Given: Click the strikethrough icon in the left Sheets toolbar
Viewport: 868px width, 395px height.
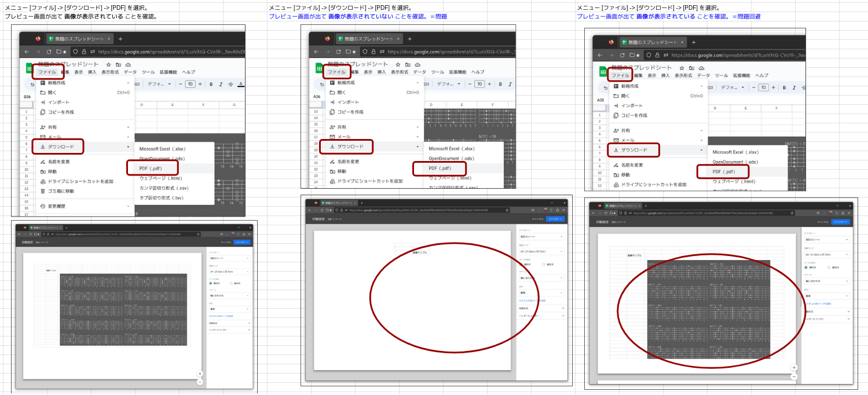Looking at the screenshot, I should coord(230,84).
